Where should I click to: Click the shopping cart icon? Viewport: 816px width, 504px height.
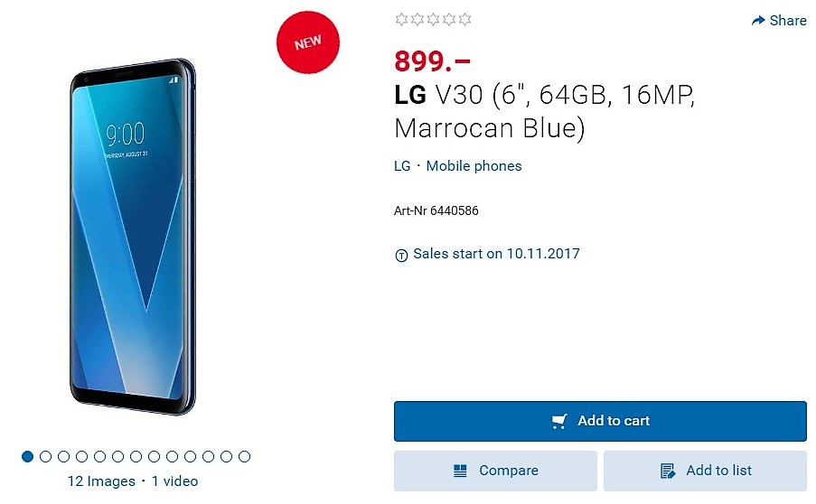(559, 421)
